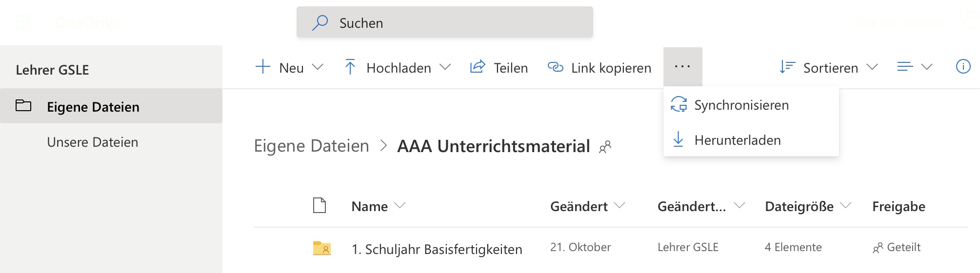Click the Teilen button
Image resolution: width=980 pixels, height=273 pixels.
point(499,67)
